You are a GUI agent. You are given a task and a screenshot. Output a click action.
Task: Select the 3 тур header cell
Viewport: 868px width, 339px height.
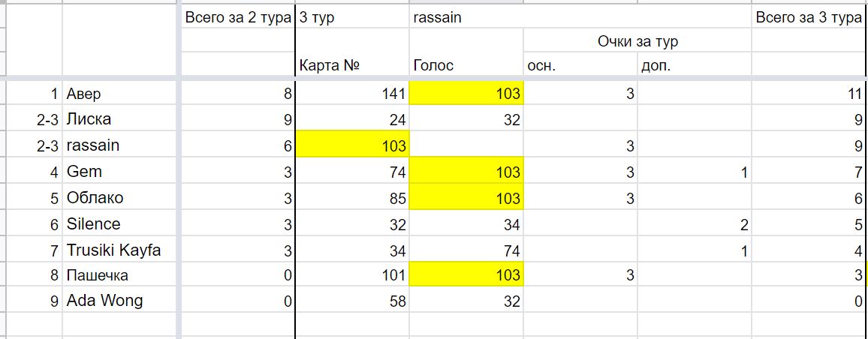pos(352,17)
